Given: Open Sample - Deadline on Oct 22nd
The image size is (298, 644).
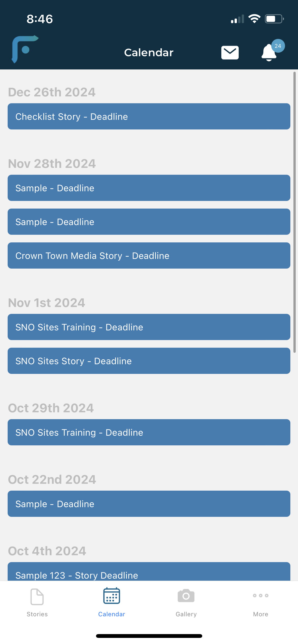Looking at the screenshot, I should coord(149,504).
